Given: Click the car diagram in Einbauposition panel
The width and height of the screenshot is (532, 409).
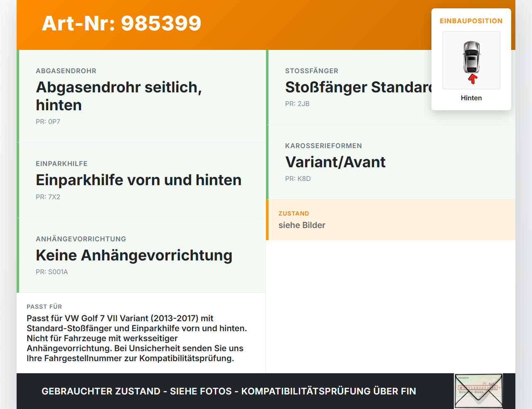Looking at the screenshot, I should click(471, 60).
